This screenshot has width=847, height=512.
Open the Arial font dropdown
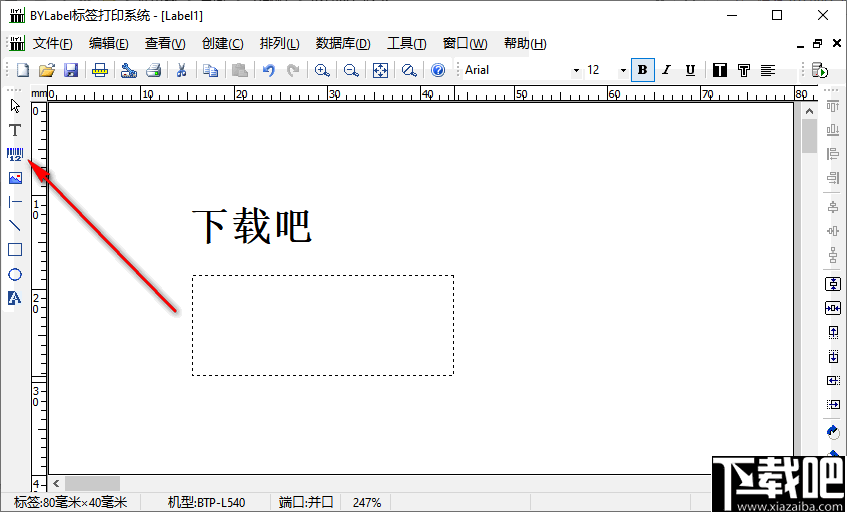pyautogui.click(x=576, y=70)
